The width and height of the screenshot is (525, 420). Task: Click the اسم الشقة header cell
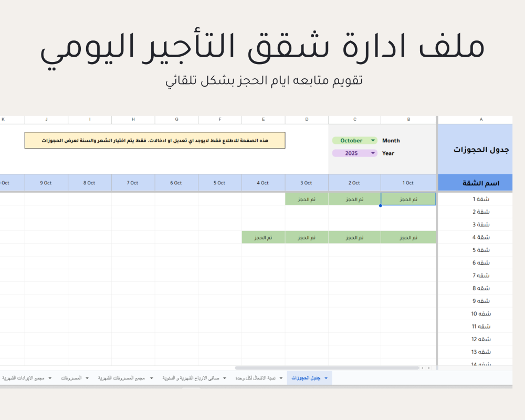(481, 183)
